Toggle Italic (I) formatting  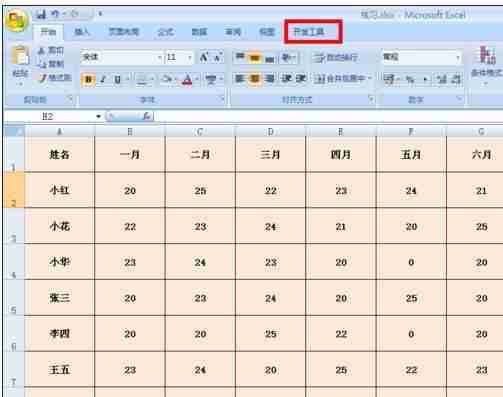(103, 79)
